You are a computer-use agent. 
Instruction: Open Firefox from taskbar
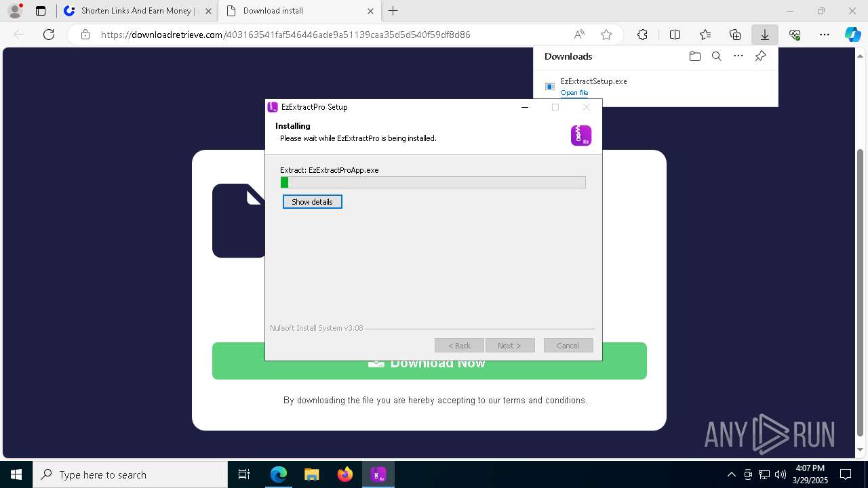344,474
